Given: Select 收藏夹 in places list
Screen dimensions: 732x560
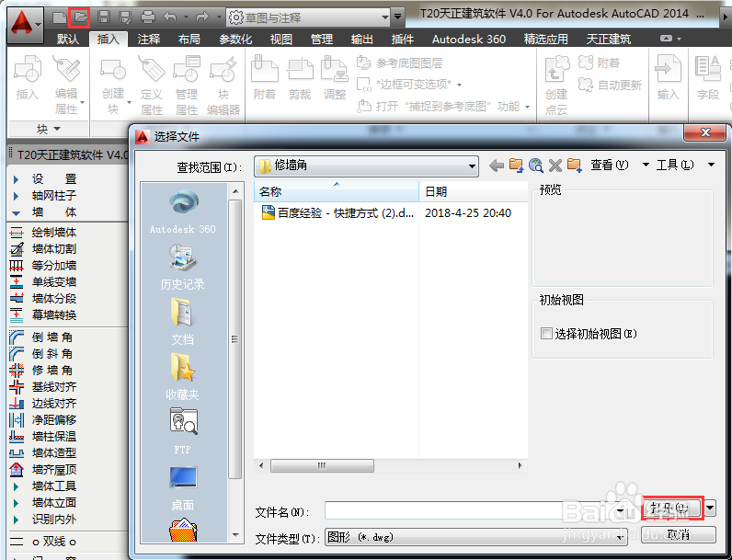Looking at the screenshot, I should click(x=182, y=377).
